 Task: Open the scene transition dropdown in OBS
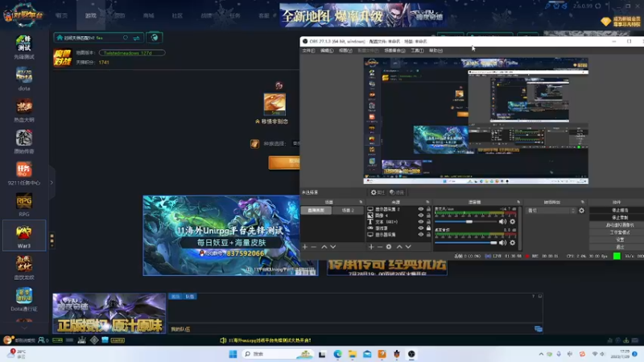click(x=551, y=211)
